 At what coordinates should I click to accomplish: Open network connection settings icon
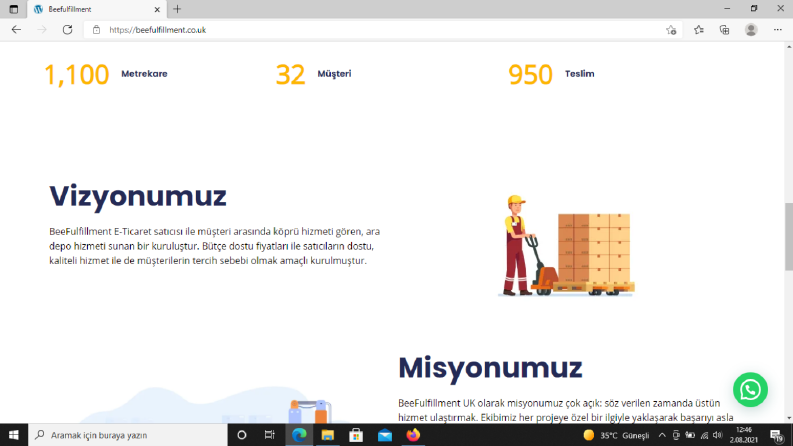pyautogui.click(x=704, y=435)
